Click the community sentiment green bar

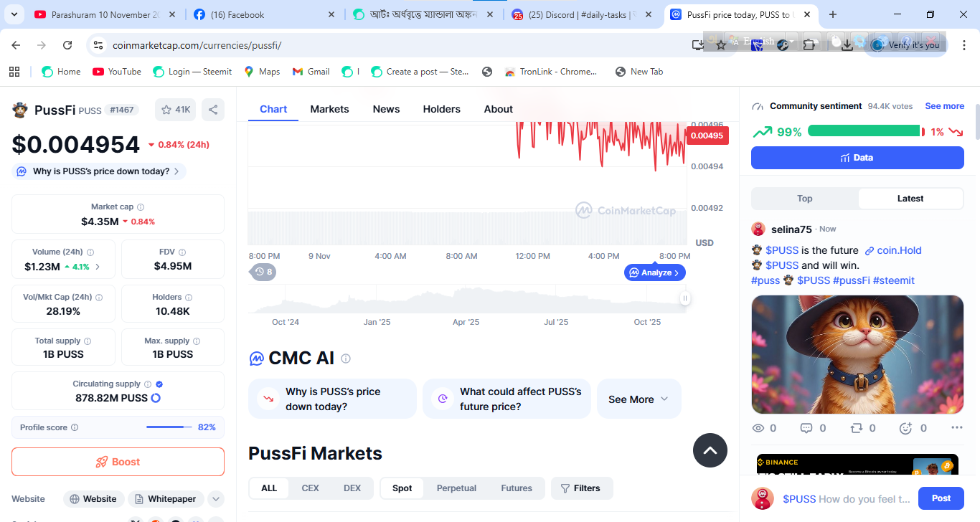point(864,130)
